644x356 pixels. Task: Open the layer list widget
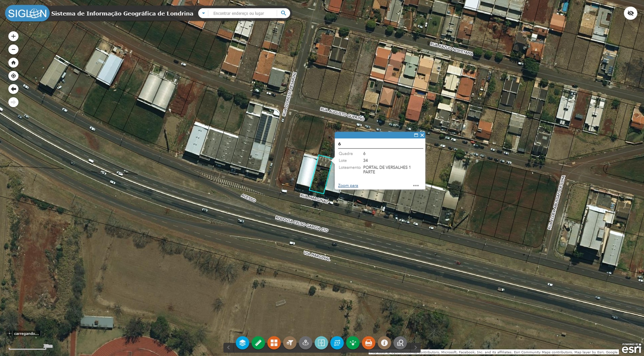(x=242, y=343)
